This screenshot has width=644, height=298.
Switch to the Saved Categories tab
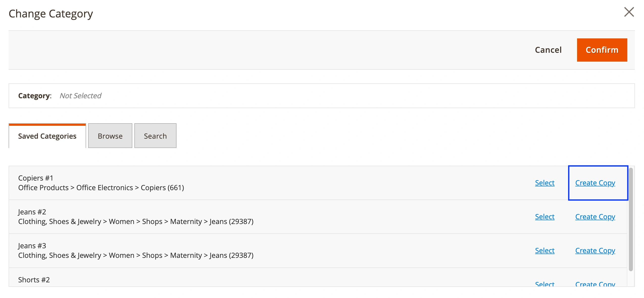47,136
